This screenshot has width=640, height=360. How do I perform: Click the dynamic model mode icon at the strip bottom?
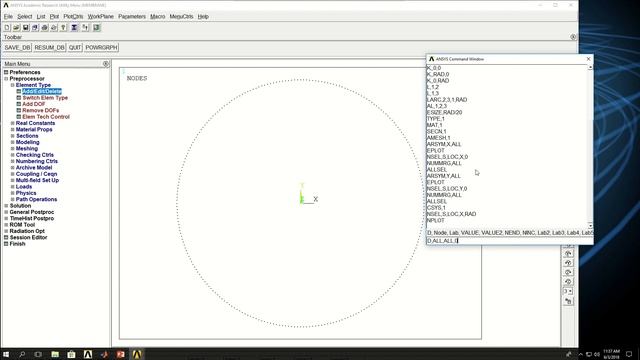(x=568, y=301)
